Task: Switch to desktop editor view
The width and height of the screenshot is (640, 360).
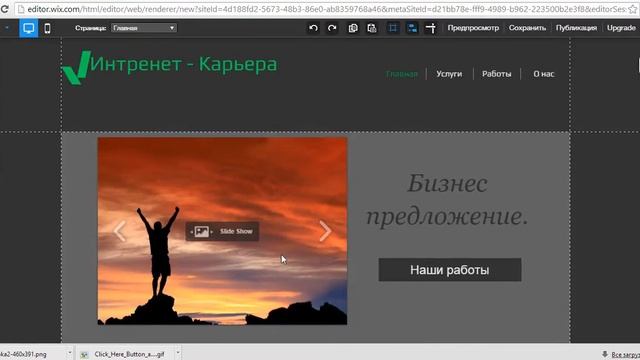Action: click(x=29, y=28)
